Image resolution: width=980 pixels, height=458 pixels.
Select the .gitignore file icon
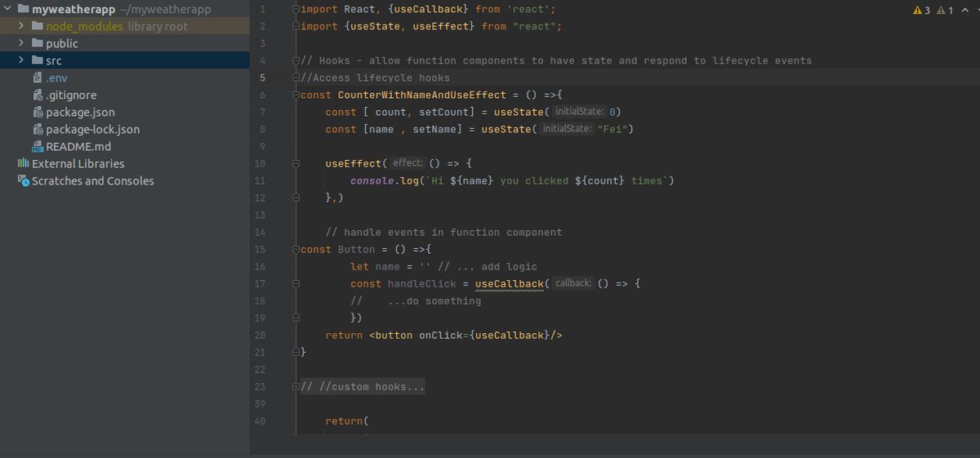(38, 95)
